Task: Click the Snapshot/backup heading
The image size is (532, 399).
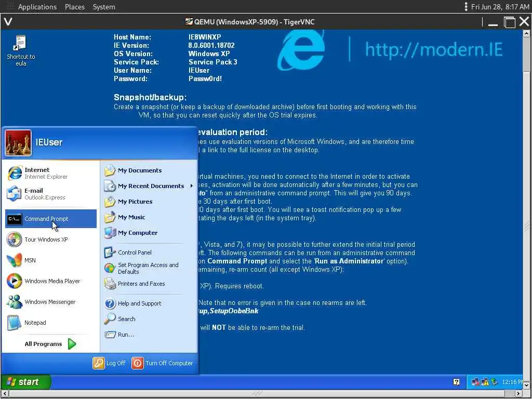Action: (150, 97)
